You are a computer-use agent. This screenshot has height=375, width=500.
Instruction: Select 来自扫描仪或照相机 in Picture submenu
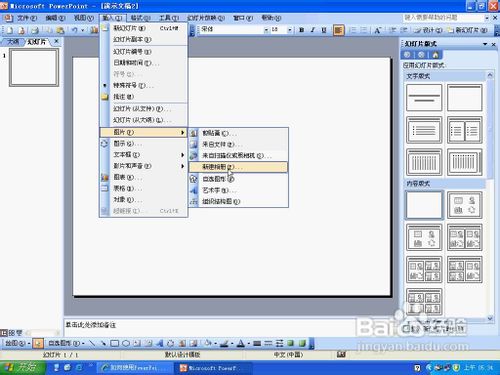238,155
